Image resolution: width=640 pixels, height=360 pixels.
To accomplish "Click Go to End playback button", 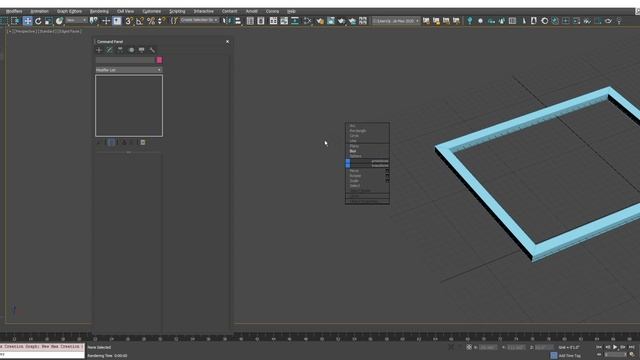I will [x=632, y=347].
